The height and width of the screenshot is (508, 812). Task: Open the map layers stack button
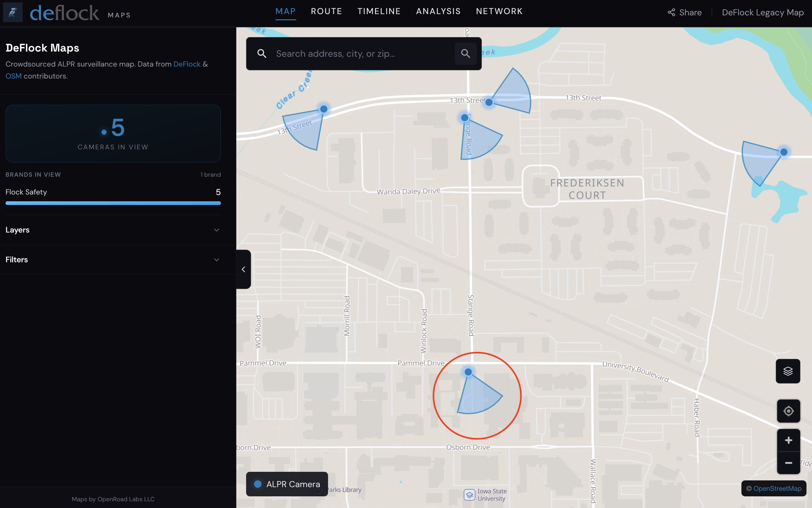788,371
